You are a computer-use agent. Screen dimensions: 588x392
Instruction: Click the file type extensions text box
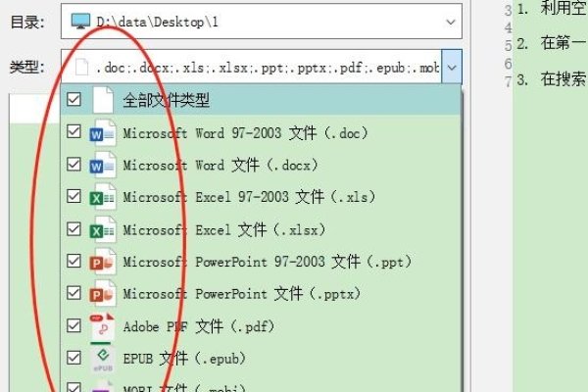pyautogui.click(x=265, y=68)
